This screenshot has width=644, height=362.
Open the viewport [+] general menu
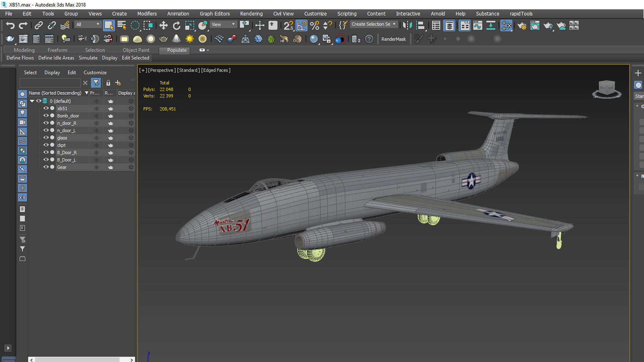click(x=143, y=70)
